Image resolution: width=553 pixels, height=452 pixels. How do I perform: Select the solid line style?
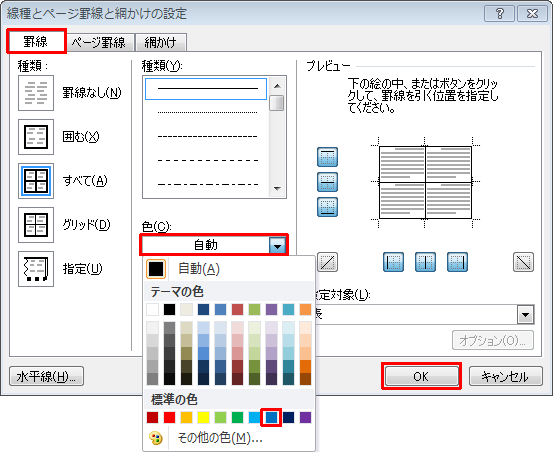[206, 89]
